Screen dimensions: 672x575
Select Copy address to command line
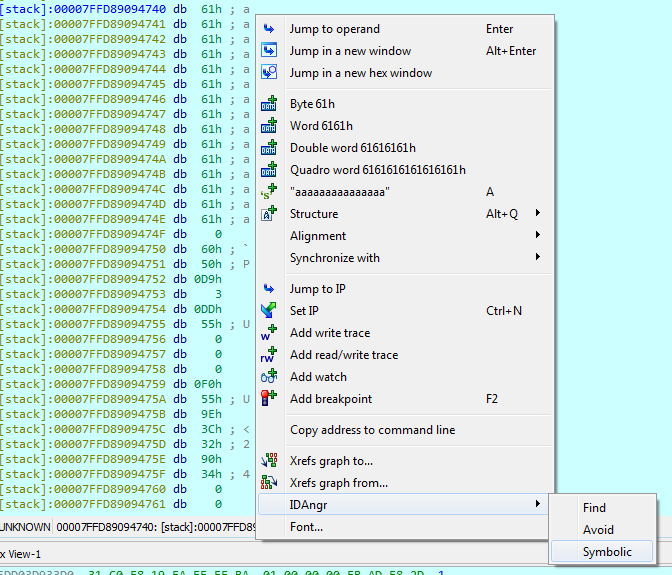tap(404, 430)
